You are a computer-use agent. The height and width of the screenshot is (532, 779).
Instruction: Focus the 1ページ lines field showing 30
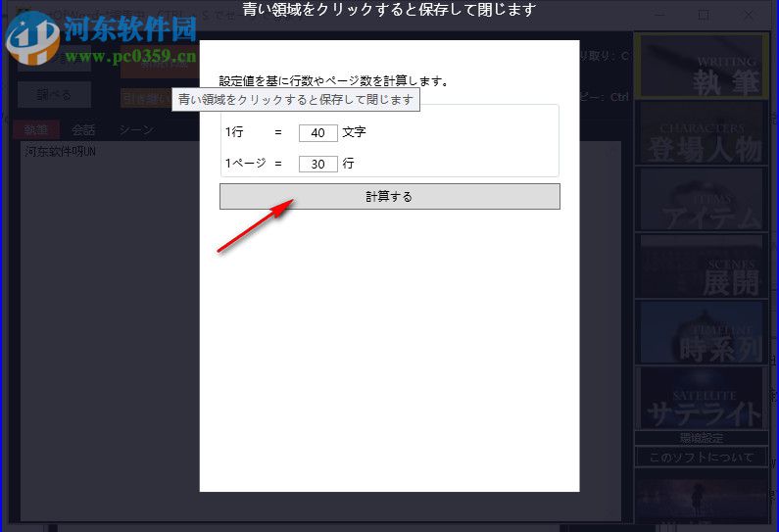pyautogui.click(x=317, y=164)
